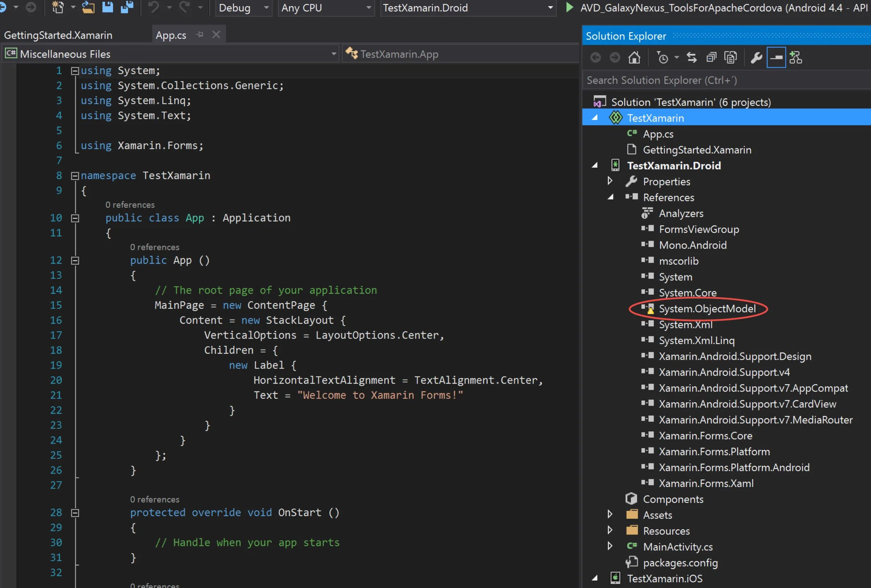Viewport: 871px width, 588px height.
Task: Click the Open File folder icon
Action: tap(88, 7)
